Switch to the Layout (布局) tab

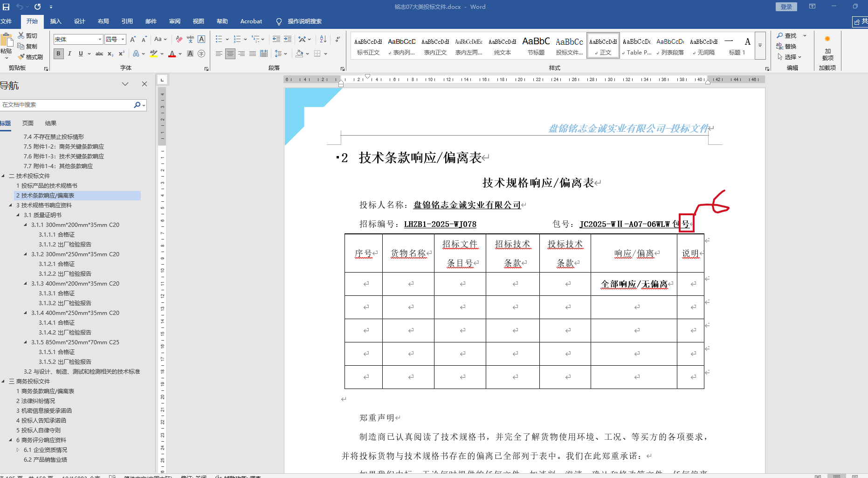103,21
